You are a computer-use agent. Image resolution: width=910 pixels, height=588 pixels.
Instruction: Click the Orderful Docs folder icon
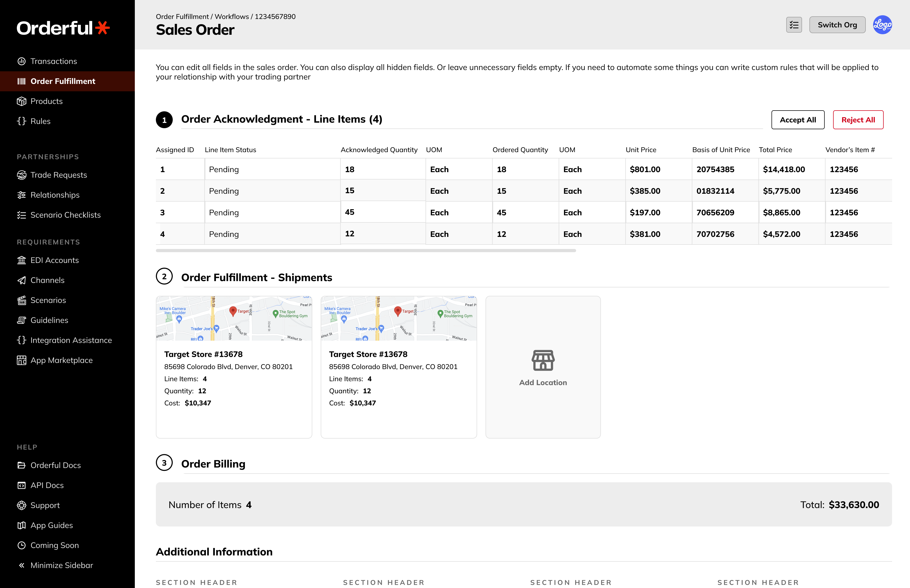(x=21, y=465)
